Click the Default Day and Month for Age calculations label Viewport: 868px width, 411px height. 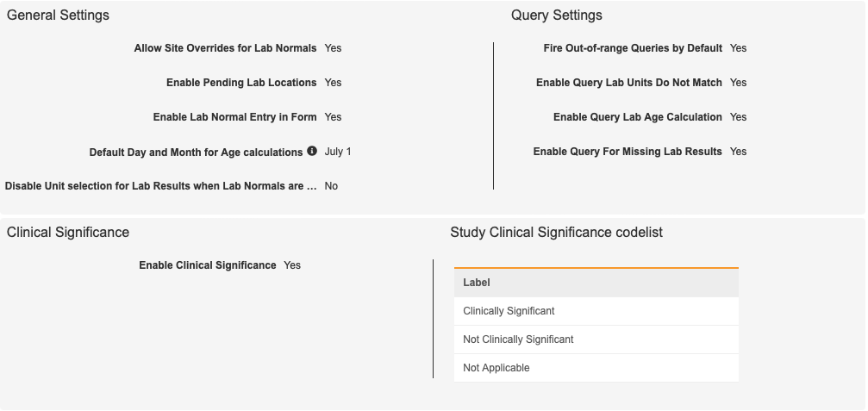pos(196,153)
